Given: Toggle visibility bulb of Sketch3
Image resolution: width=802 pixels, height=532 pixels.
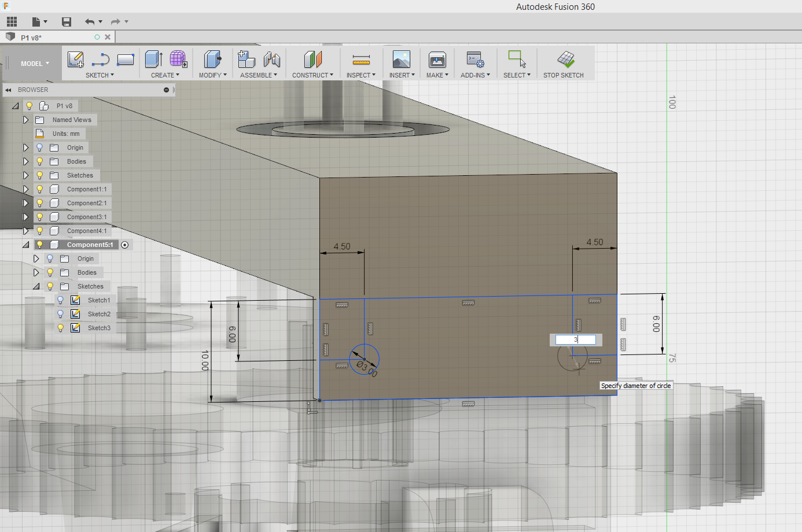Looking at the screenshot, I should pos(60,328).
